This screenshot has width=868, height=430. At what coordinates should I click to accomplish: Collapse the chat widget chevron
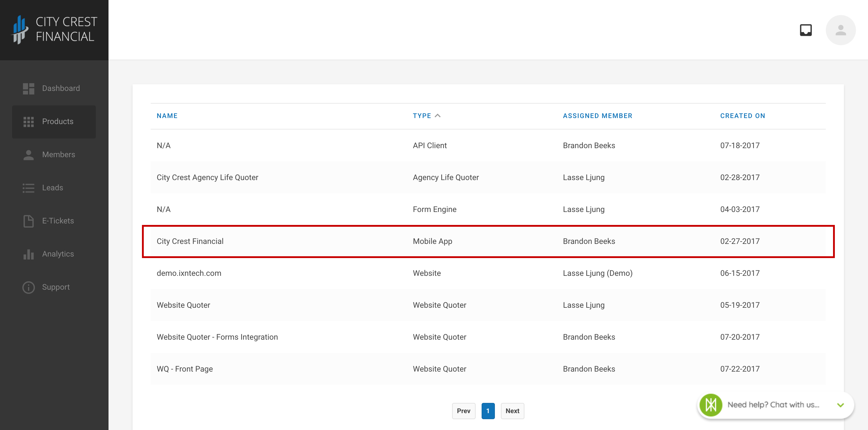point(840,405)
